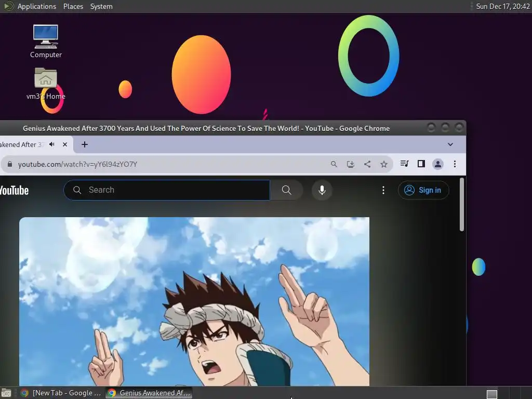This screenshot has width=532, height=399.
Task: Click the youtube.com address bar URL
Action: tap(78, 164)
